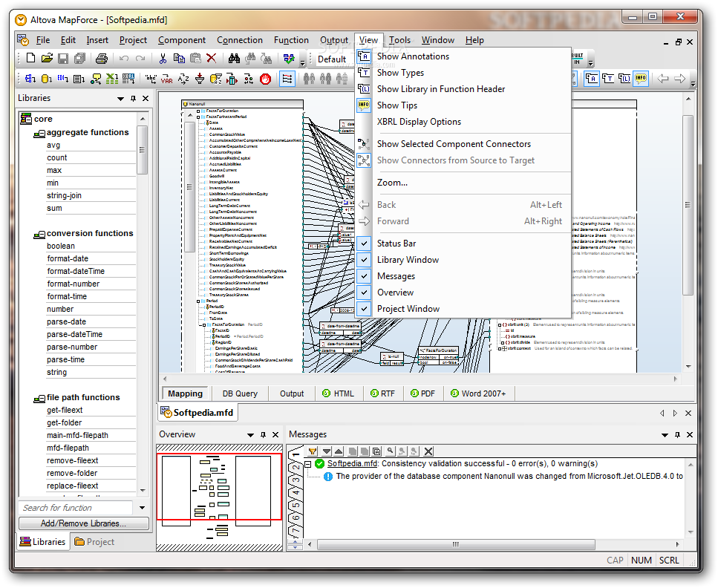Select XBRL Display Options menu entry
The width and height of the screenshot is (718, 588).
pyautogui.click(x=419, y=122)
